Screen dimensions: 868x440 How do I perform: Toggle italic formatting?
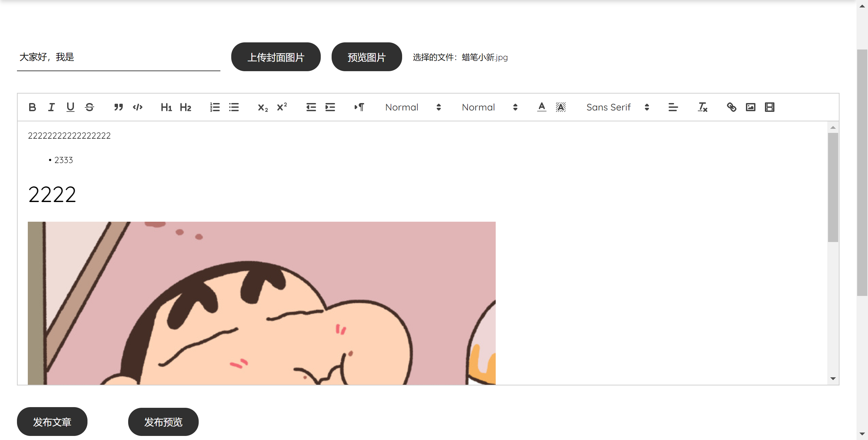pyautogui.click(x=51, y=107)
